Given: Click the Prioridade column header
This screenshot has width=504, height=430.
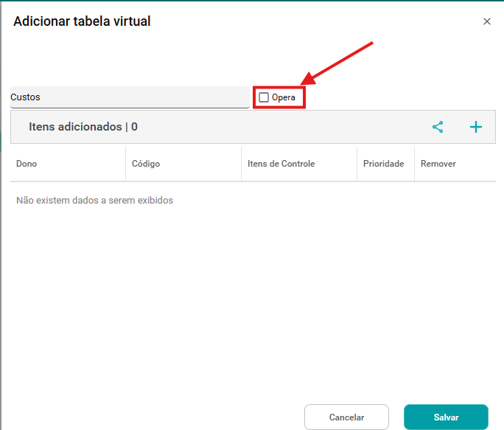Looking at the screenshot, I should 383,164.
